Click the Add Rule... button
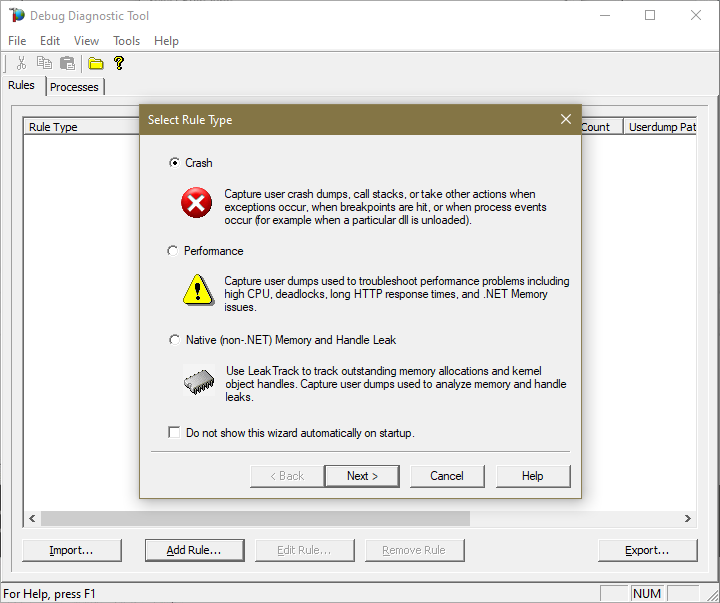 click(x=194, y=550)
